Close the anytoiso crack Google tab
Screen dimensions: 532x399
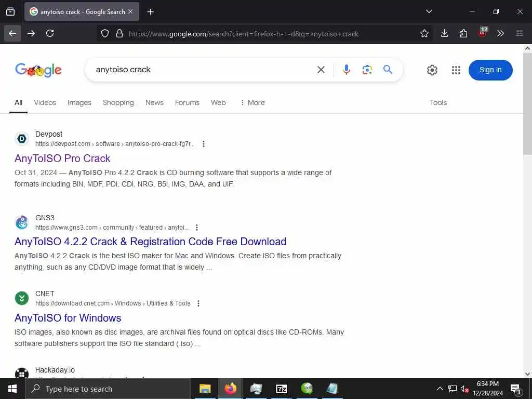tap(130, 11)
